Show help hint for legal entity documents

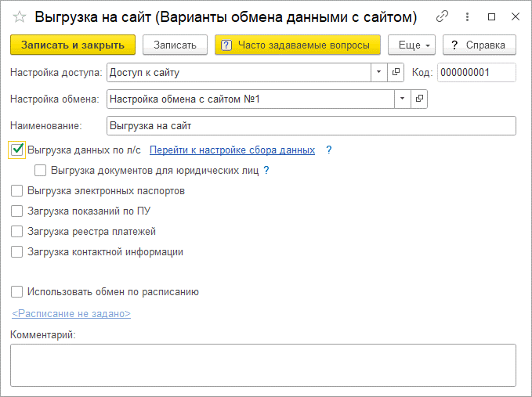[266, 170]
